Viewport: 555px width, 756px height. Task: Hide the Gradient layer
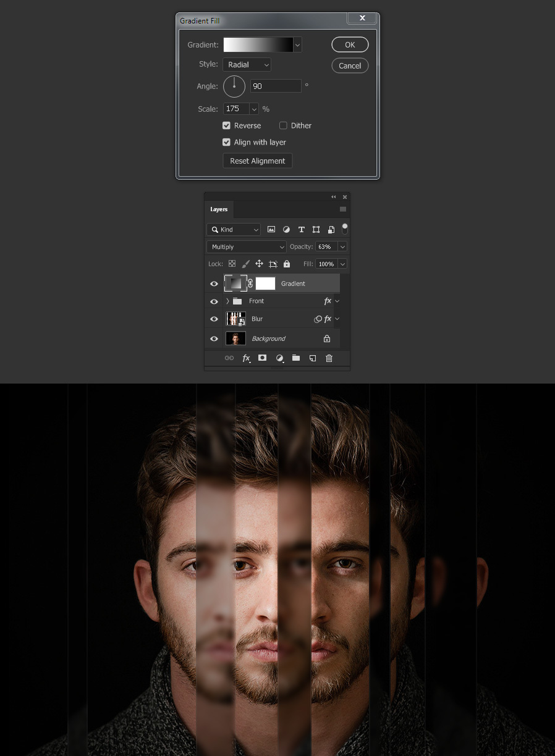tap(214, 283)
